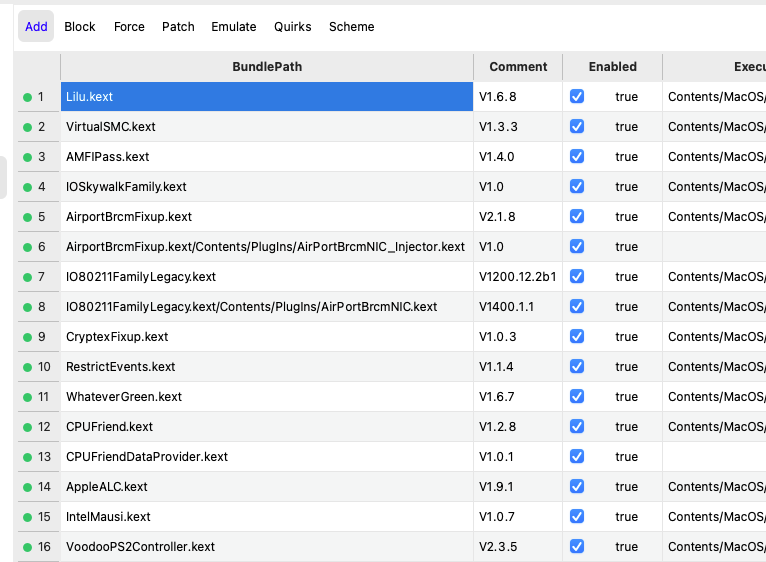The width and height of the screenshot is (766, 562).
Task: Click green status dot for AMFIPass.kext row
Action: (x=27, y=157)
